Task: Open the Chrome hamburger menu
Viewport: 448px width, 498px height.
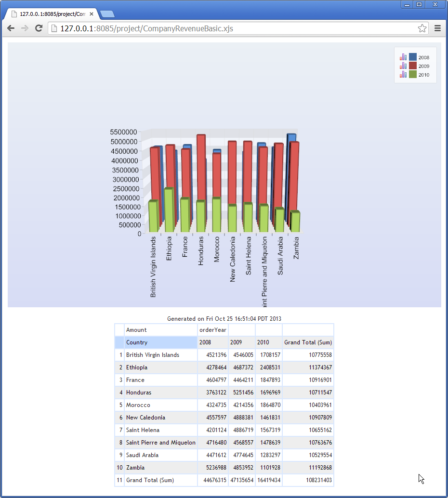Action: tap(437, 28)
